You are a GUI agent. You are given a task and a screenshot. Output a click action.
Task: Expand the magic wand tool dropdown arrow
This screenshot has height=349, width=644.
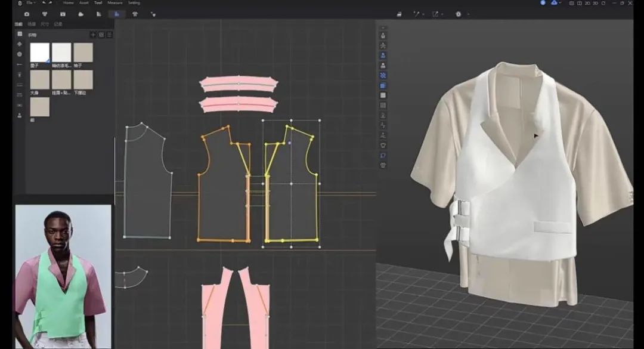coord(423,14)
